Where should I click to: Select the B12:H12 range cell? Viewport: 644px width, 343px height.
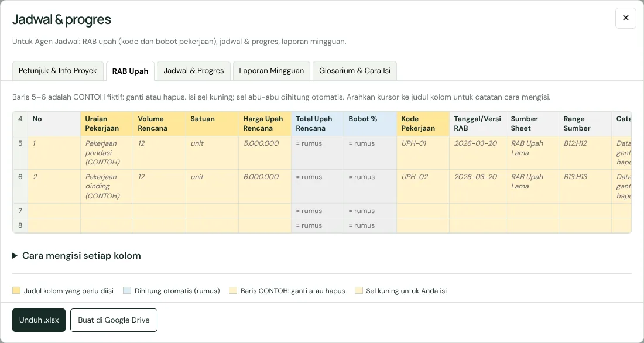pos(585,153)
